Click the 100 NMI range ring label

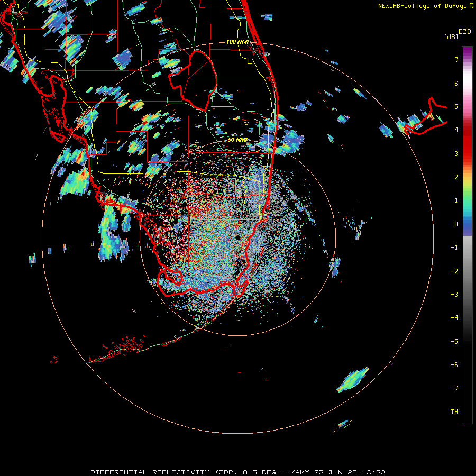pos(237,42)
